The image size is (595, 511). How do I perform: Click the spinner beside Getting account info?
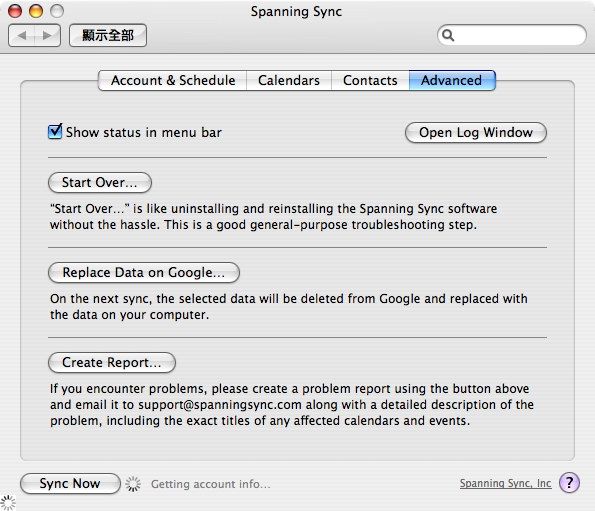point(133,484)
